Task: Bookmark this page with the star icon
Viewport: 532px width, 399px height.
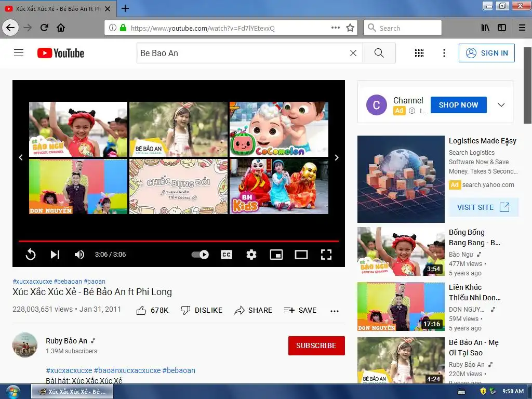Action: click(x=350, y=28)
